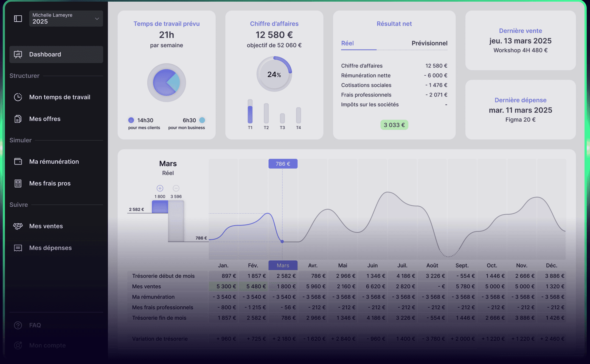This screenshot has width=590, height=364.
Task: Open the Michelle Lameyre 2025 year dropdown
Action: click(x=66, y=18)
